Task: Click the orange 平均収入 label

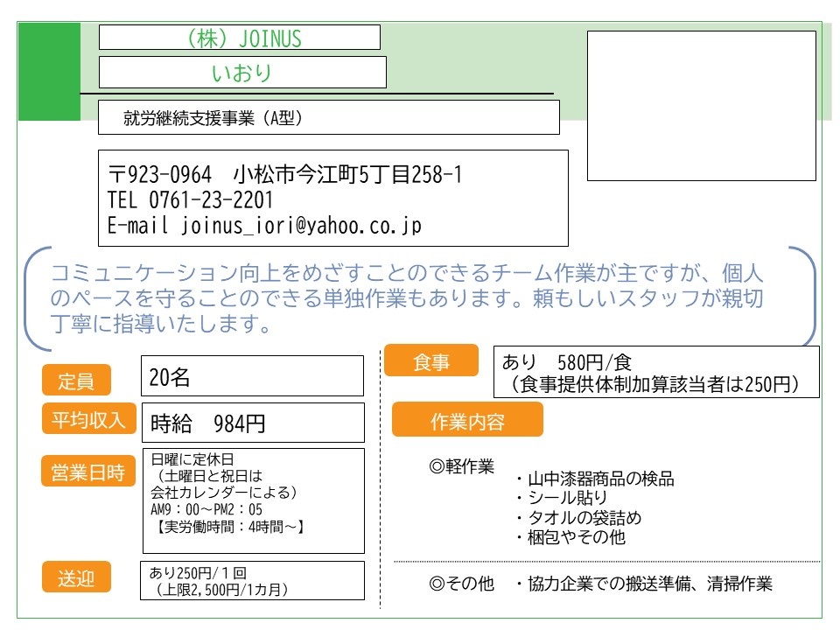Action: click(x=89, y=418)
